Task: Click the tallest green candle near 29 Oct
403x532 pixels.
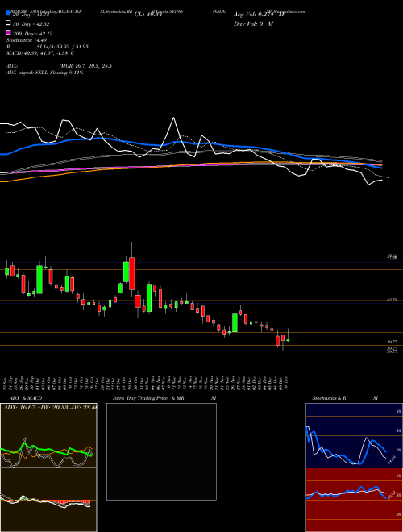Action: [x=126, y=272]
